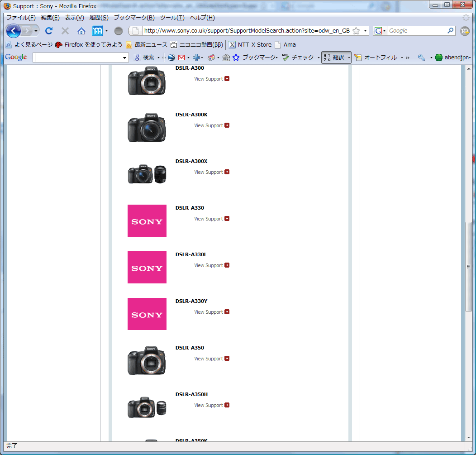The height and width of the screenshot is (455, 476).
Task: Click the search magnifier in the search box
Action: click(451, 30)
